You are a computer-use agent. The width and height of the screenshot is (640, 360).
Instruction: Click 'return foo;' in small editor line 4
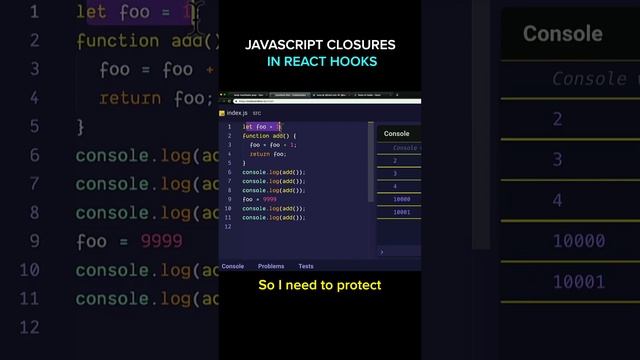(268, 154)
